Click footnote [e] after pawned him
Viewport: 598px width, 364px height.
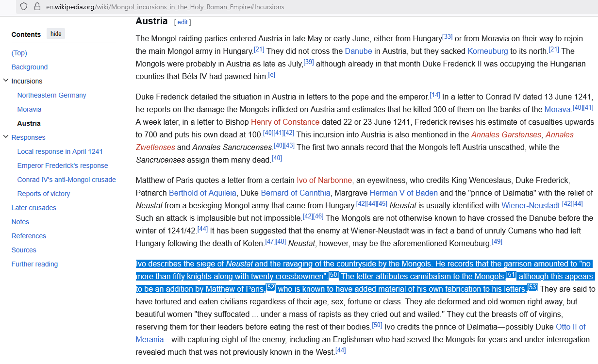[x=271, y=74]
